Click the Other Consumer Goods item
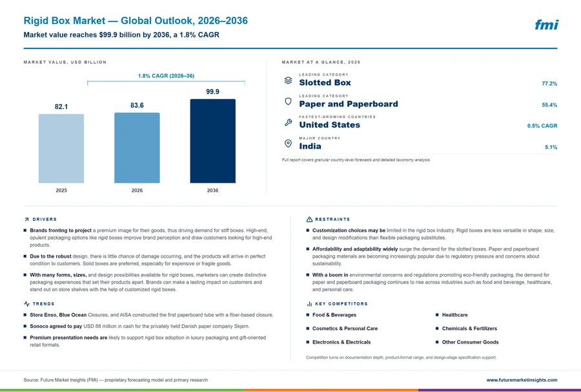The height and width of the screenshot is (392, 581). pos(467,342)
